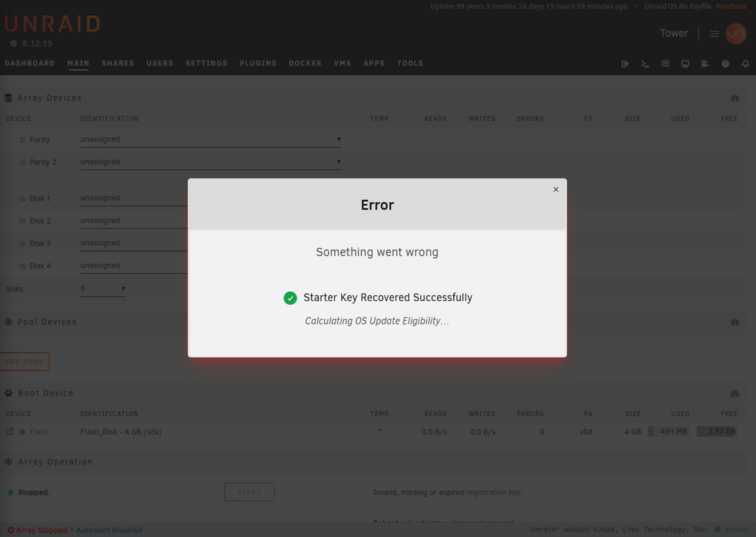
Task: Go to the Users tab
Action: pos(160,64)
